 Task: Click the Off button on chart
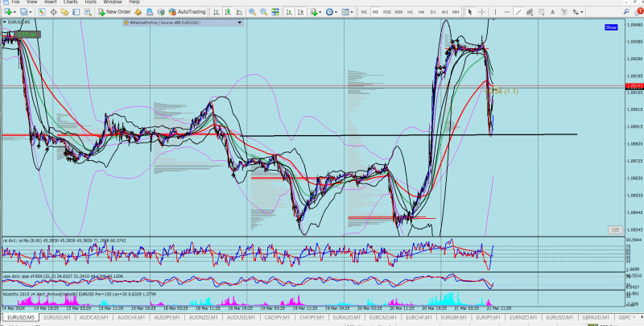tap(615, 230)
